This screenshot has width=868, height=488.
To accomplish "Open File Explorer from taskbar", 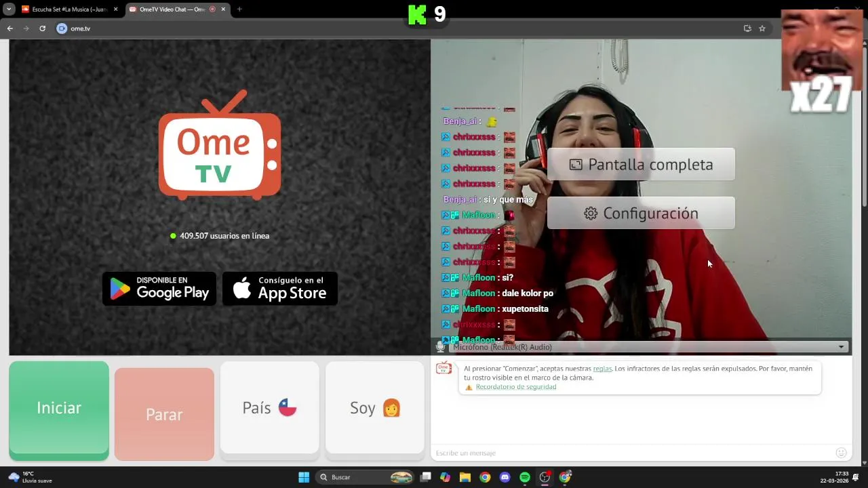I will (465, 477).
